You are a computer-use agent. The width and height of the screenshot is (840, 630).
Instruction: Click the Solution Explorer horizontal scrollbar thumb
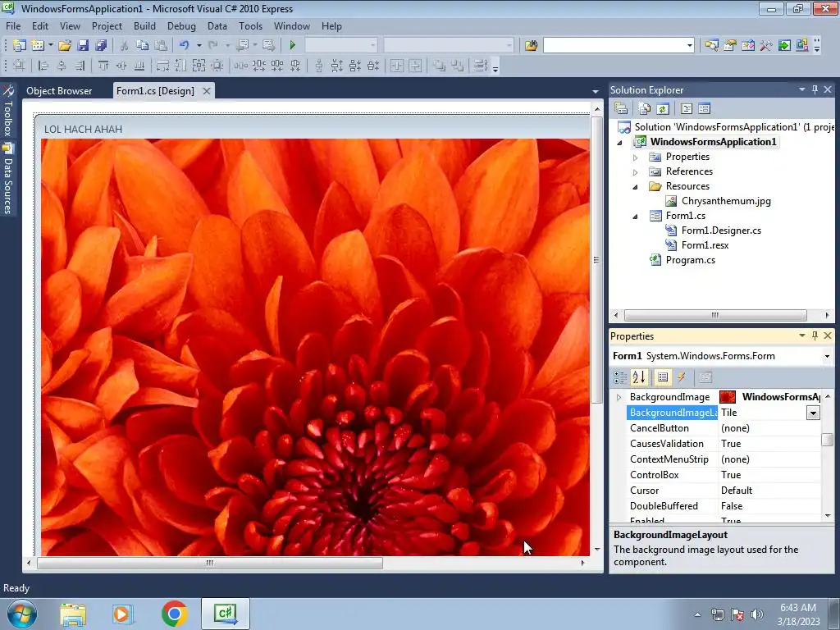click(x=715, y=315)
